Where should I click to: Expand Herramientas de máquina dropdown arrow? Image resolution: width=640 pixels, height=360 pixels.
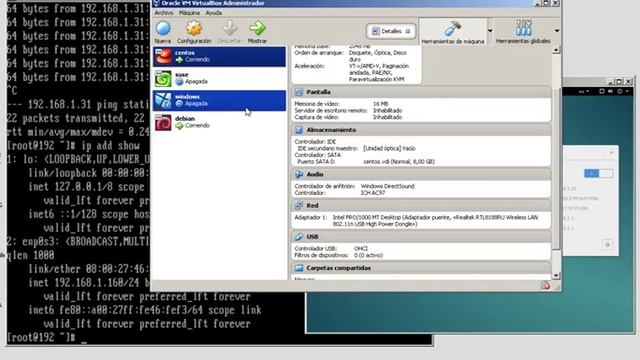pyautogui.click(x=490, y=31)
